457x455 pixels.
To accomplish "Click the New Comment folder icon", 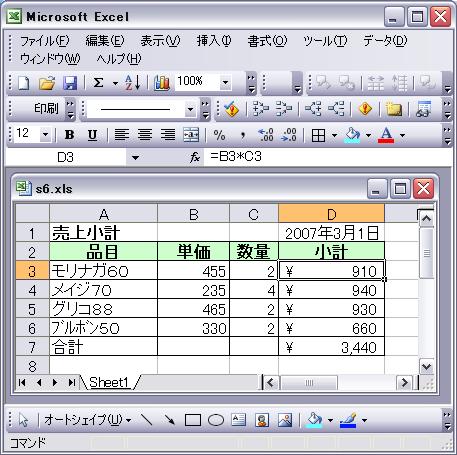I will [394, 109].
